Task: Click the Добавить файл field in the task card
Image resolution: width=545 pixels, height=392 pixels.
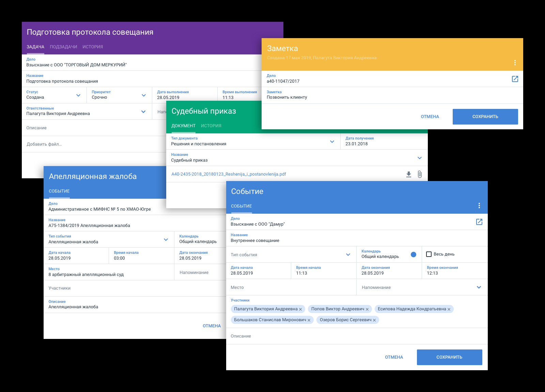Action: [94, 144]
